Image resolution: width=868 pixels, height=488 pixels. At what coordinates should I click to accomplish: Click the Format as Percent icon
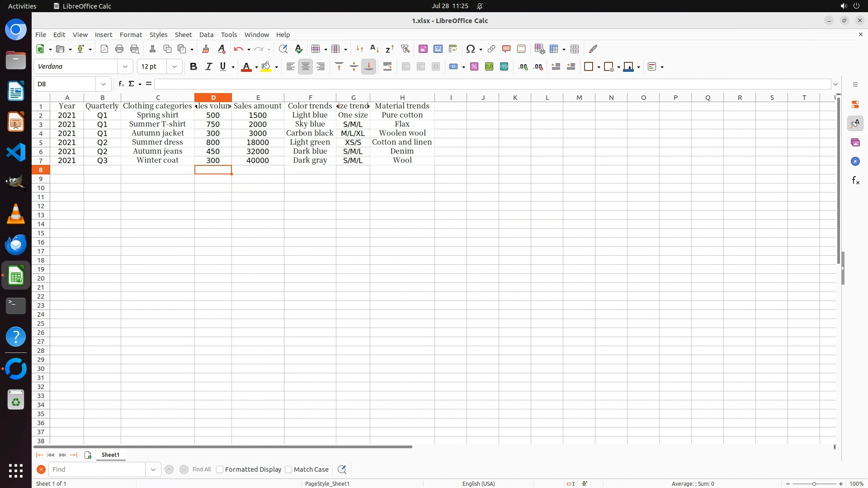click(474, 67)
